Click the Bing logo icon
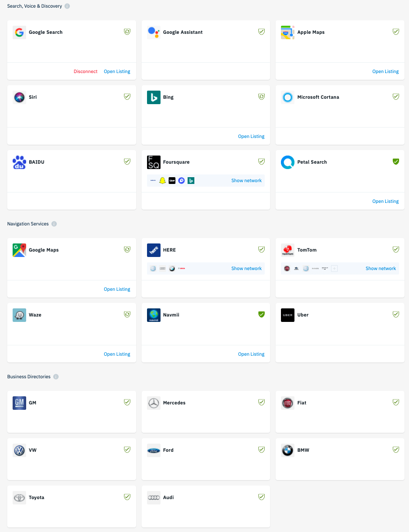Screen dimensions: 409x532 tap(154, 97)
